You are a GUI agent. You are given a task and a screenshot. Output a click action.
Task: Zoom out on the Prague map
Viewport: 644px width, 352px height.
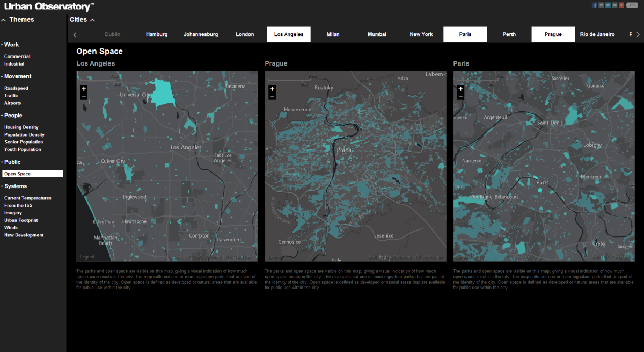(272, 96)
